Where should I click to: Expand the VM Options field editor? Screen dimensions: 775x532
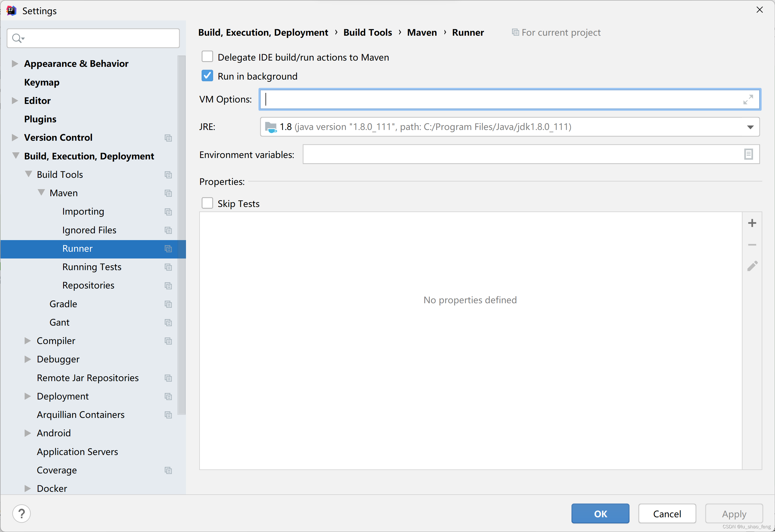[748, 99]
